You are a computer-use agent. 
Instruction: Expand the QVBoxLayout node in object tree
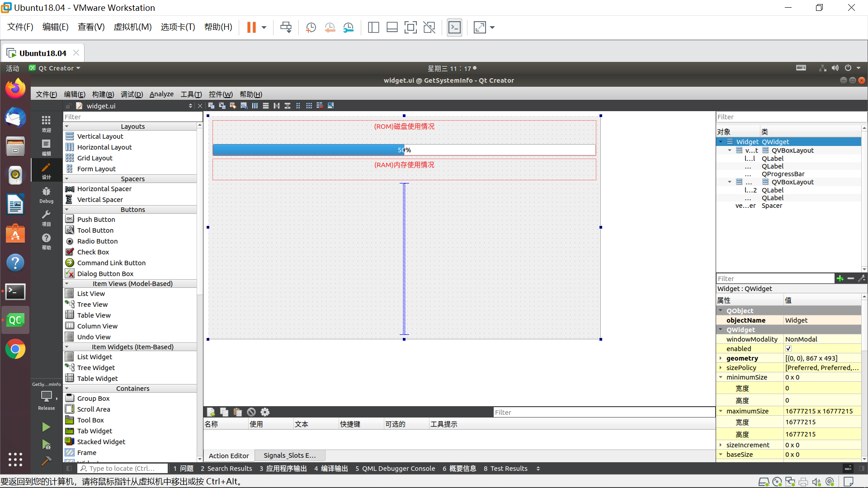point(728,150)
